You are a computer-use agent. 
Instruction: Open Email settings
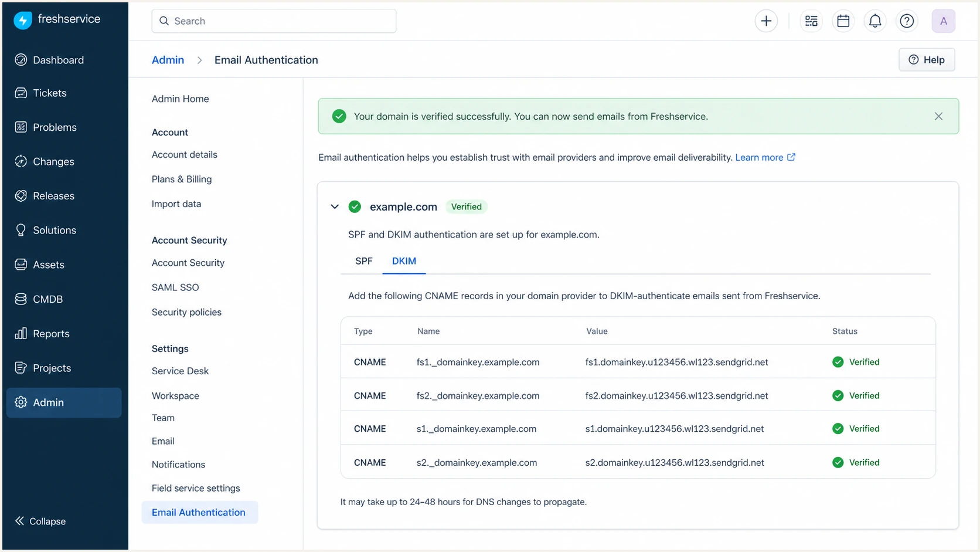tap(163, 441)
